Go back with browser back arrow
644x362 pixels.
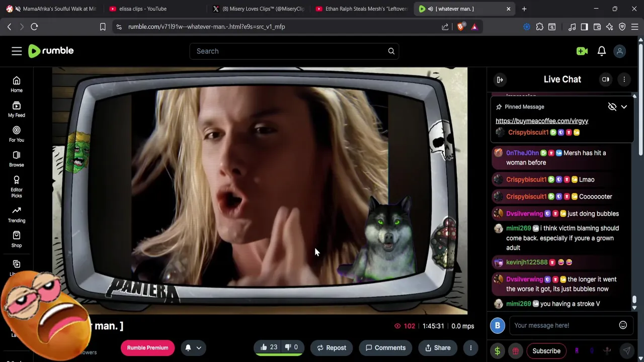(9, 27)
